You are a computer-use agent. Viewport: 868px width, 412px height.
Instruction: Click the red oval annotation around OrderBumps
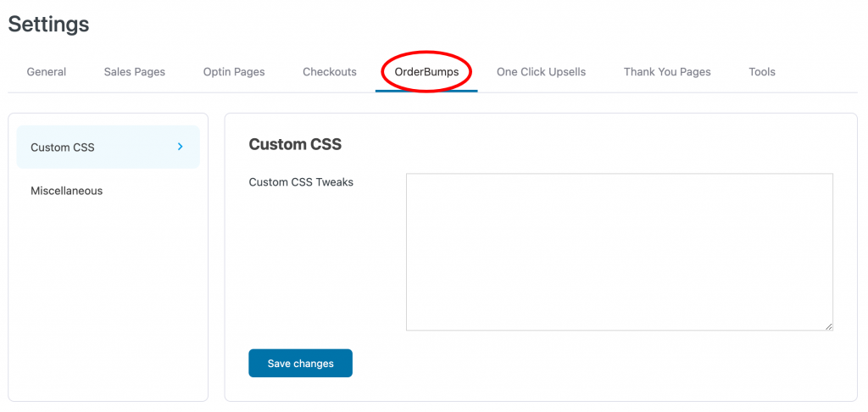pyautogui.click(x=426, y=71)
